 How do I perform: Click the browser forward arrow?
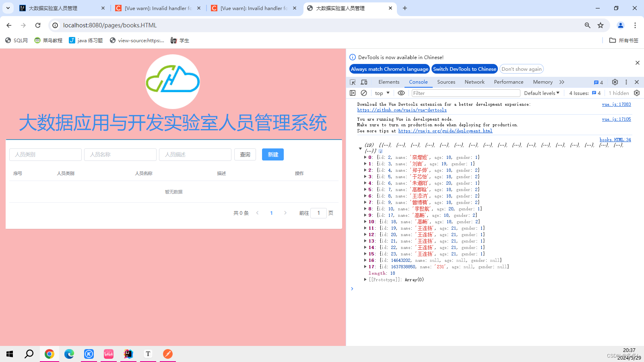[x=23, y=25]
